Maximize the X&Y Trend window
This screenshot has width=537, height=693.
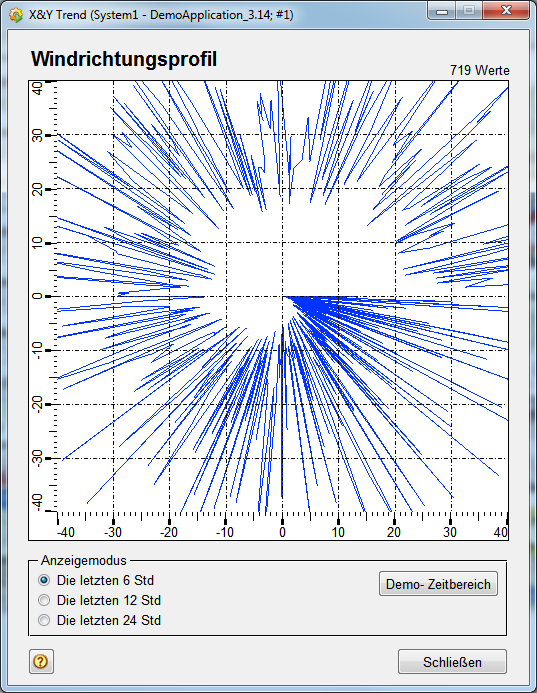469,11
